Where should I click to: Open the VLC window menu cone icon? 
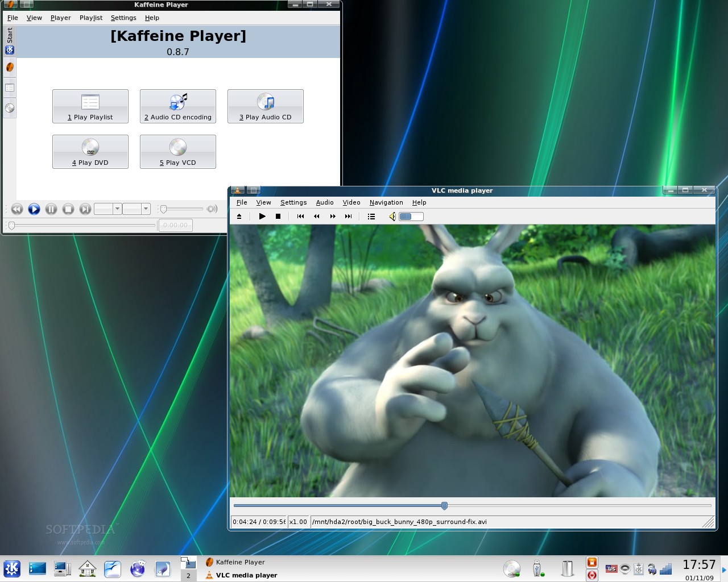[x=238, y=190]
